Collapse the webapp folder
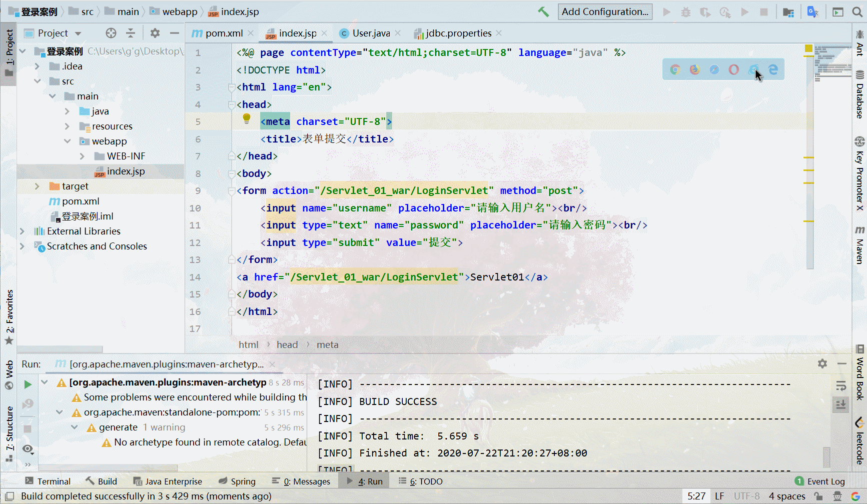Screen dimensions: 867x504 tap(67, 141)
